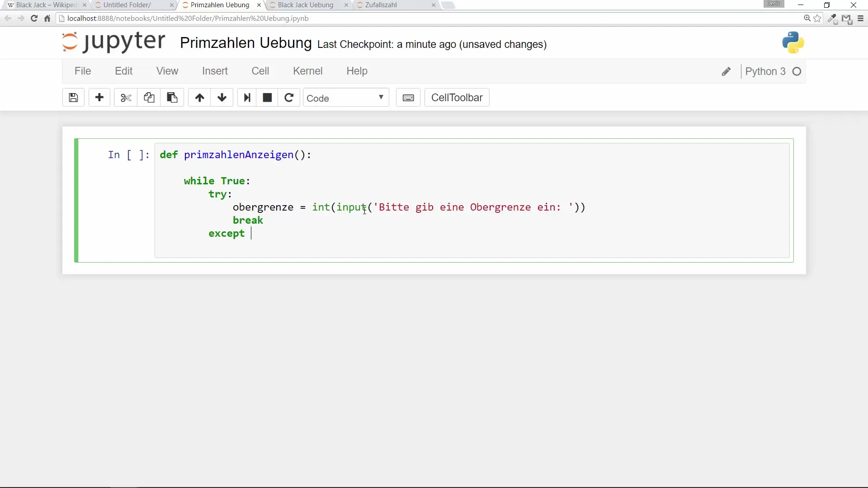Click the Denis profile badge
The width and height of the screenshot is (868, 488).
(x=774, y=4)
